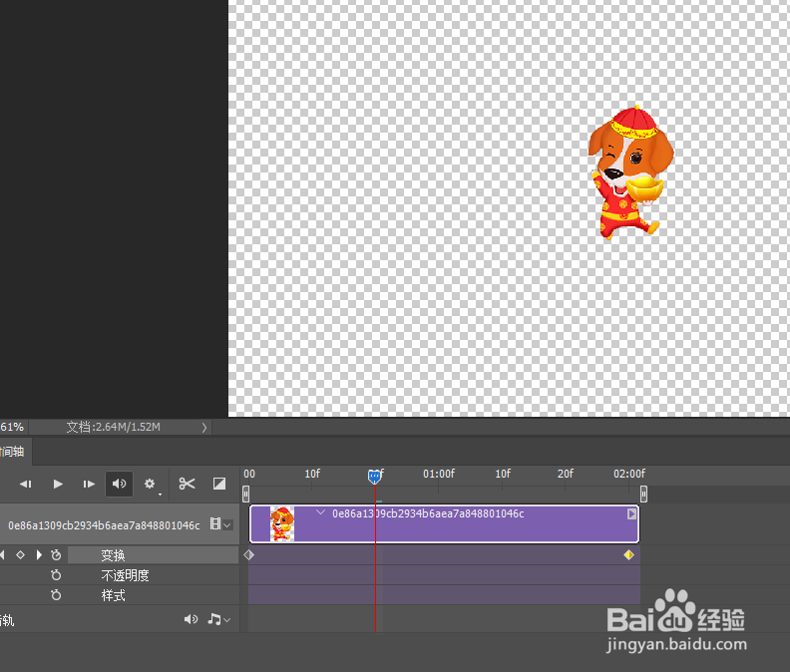Enable stopwatch for 样式 property

(56, 595)
